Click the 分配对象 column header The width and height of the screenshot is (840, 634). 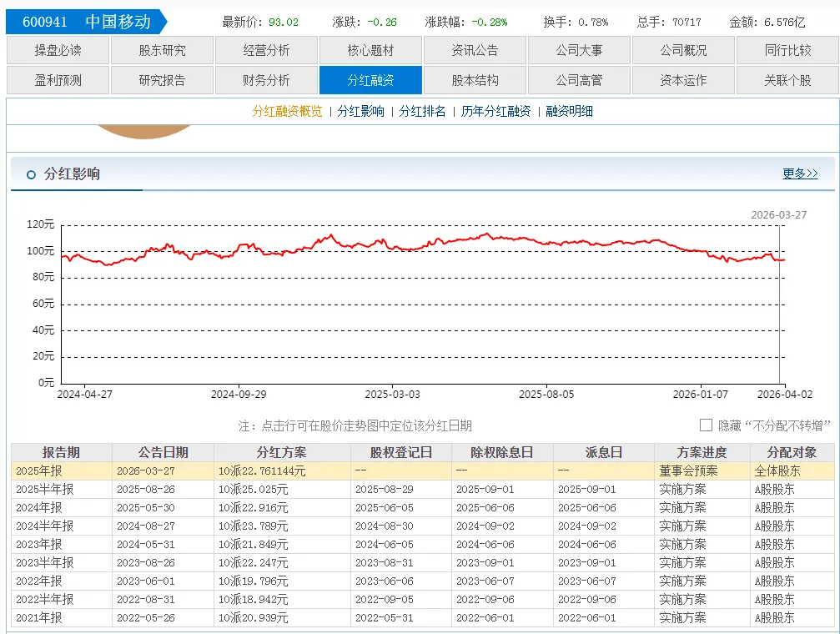pos(792,452)
